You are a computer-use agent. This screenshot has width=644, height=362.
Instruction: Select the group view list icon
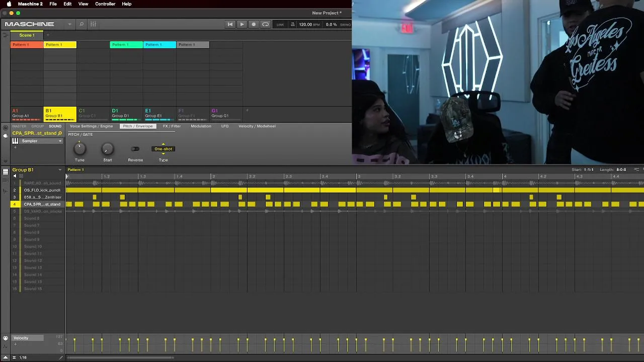(6, 171)
